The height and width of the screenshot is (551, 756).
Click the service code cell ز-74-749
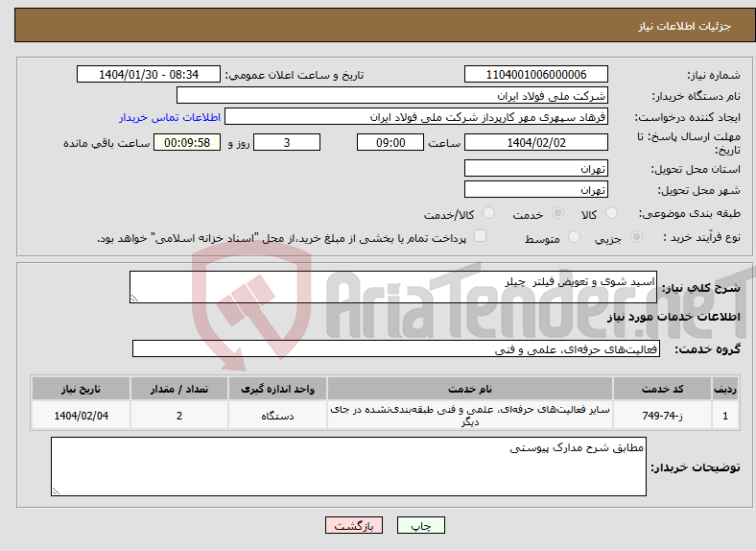coord(663,416)
